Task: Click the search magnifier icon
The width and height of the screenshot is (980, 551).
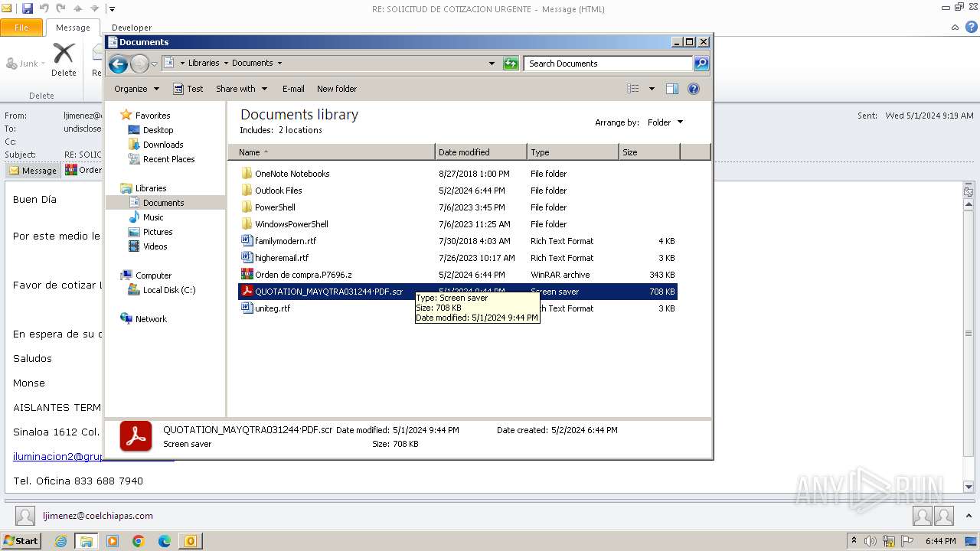Action: [701, 64]
